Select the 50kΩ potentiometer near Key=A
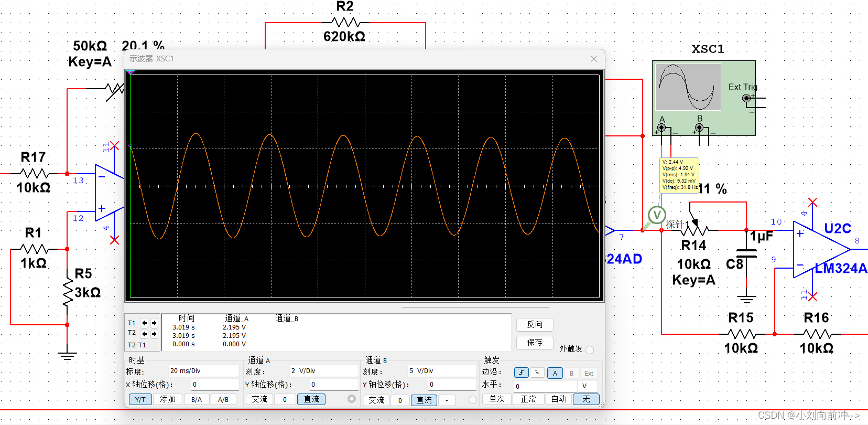 click(x=115, y=91)
